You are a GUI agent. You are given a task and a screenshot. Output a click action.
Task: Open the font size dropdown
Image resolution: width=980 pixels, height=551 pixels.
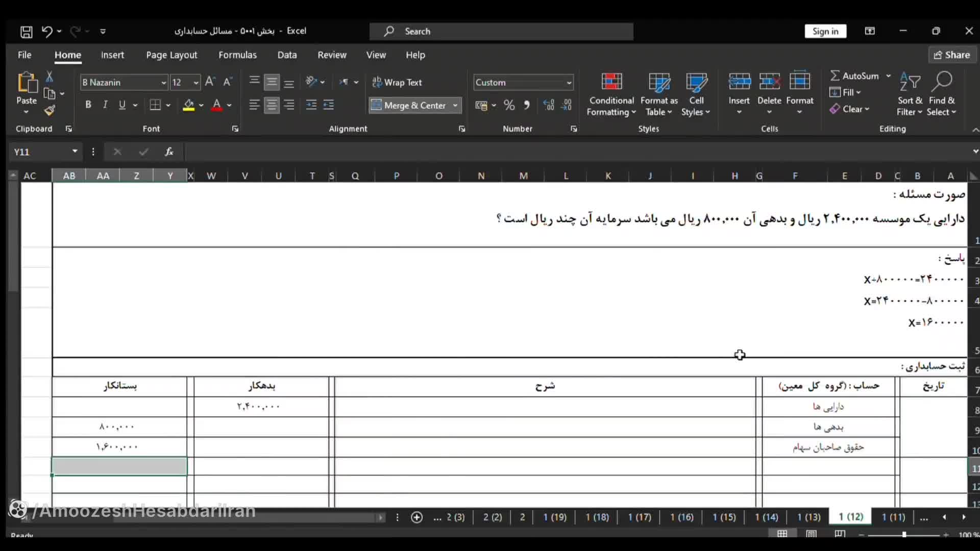pos(197,82)
